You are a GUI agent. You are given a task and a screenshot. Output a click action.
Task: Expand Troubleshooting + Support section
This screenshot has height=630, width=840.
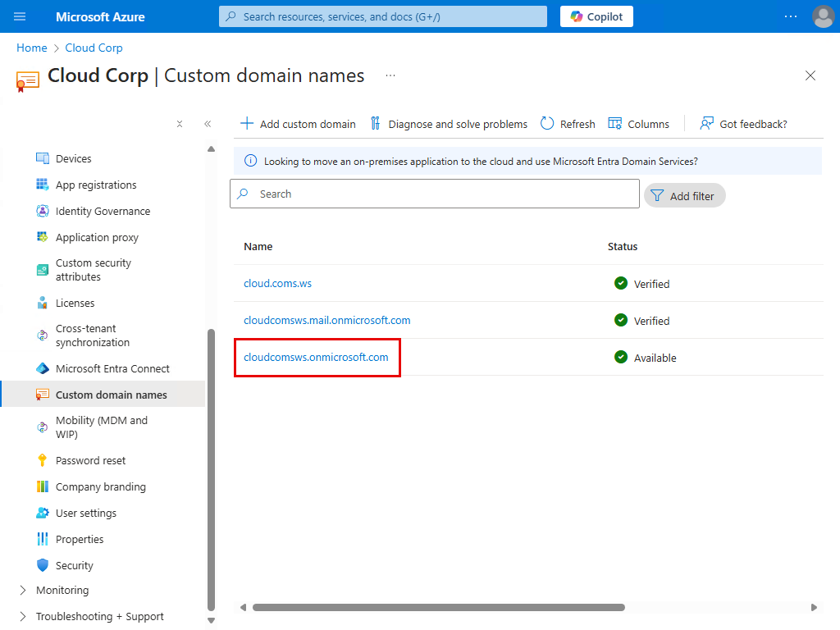[22, 616]
